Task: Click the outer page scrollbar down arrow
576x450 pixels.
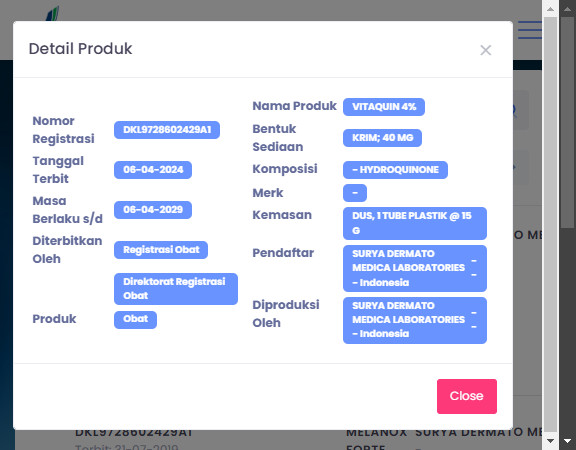Action: pos(568,440)
